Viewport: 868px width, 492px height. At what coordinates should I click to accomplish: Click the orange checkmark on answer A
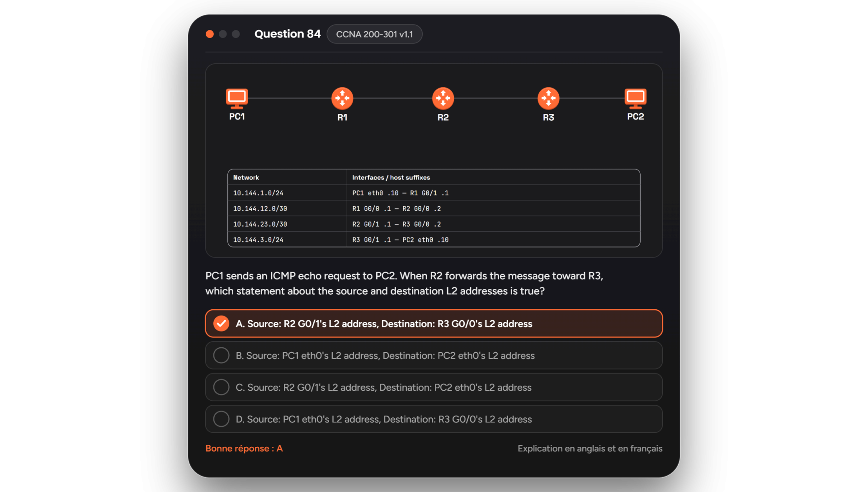coord(221,324)
